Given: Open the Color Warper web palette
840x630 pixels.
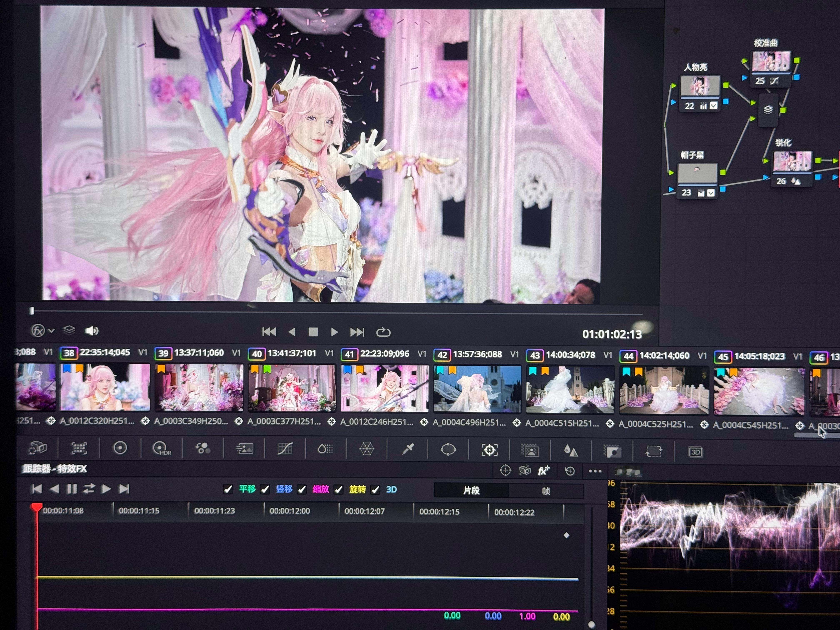Looking at the screenshot, I should (x=367, y=449).
